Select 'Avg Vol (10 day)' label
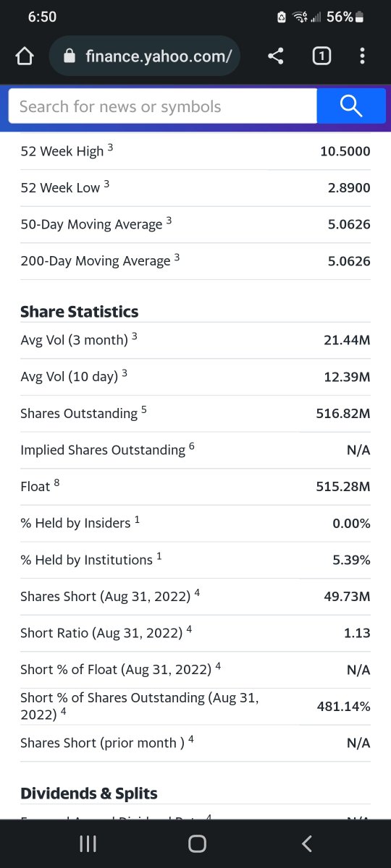The image size is (391, 868). [70, 377]
